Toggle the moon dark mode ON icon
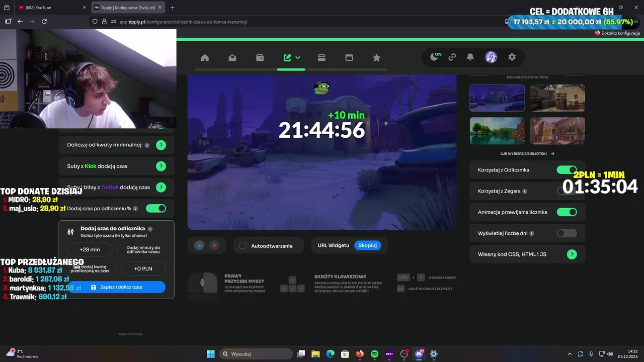This screenshot has height=362, width=644. pyautogui.click(x=435, y=57)
